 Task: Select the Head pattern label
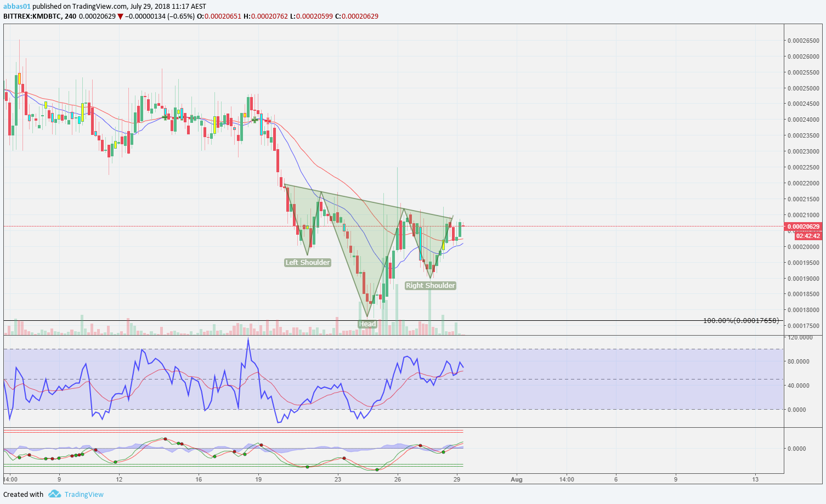tap(367, 324)
